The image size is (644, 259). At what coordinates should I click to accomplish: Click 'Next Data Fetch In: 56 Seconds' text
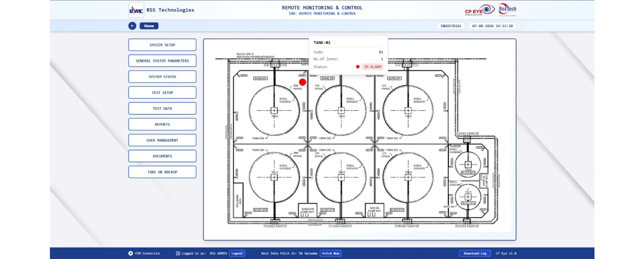pyautogui.click(x=289, y=253)
